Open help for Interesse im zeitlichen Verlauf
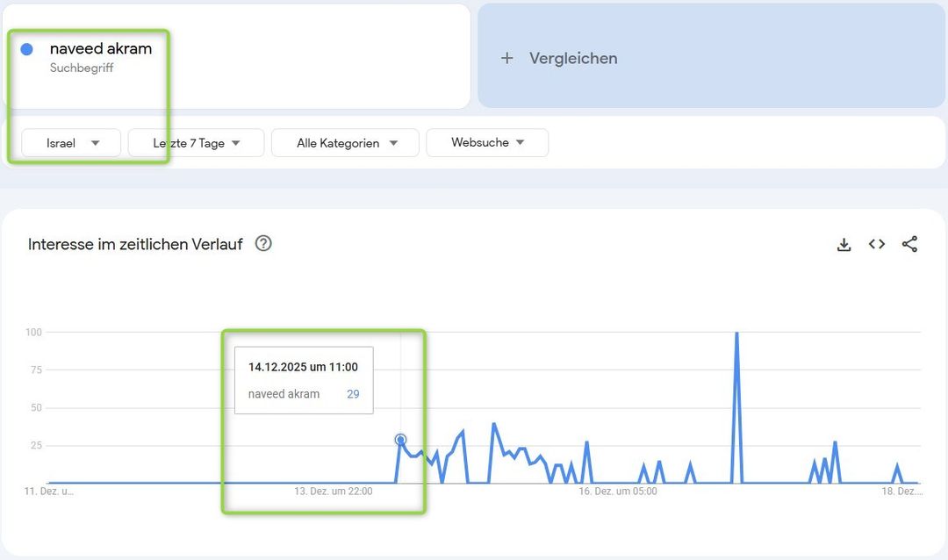This screenshot has width=948, height=560. (x=263, y=244)
